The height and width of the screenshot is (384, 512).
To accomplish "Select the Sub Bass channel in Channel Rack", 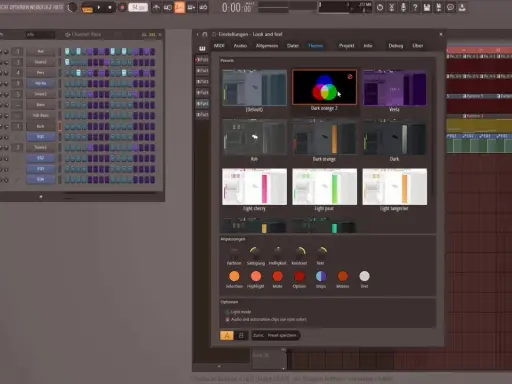I will pyautogui.click(x=41, y=115).
